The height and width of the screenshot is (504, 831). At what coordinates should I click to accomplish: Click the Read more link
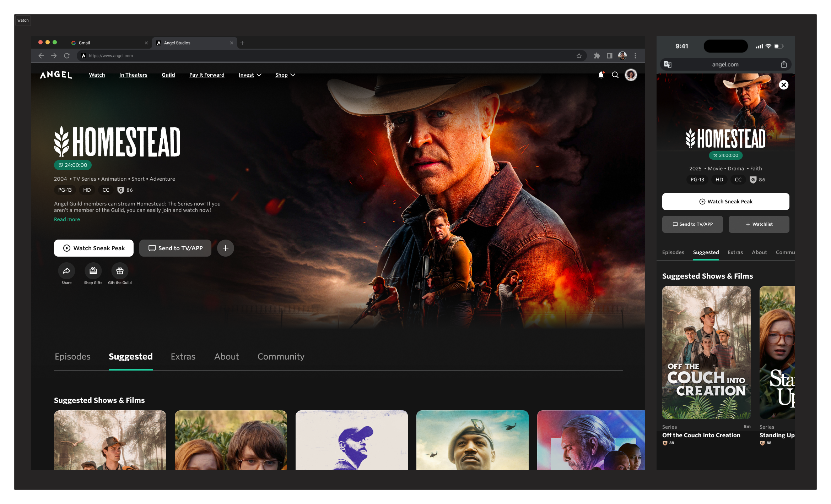point(67,219)
